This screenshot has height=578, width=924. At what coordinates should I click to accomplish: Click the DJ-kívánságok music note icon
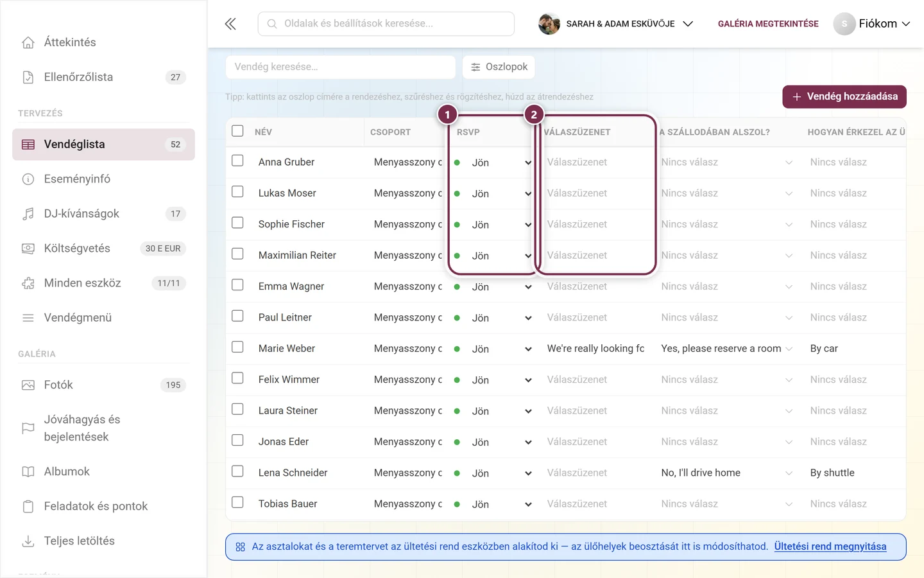point(28,214)
